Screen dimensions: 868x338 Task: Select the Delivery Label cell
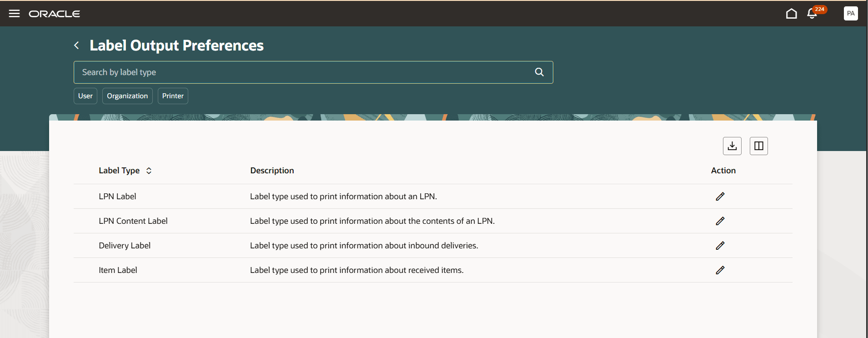[125, 246]
